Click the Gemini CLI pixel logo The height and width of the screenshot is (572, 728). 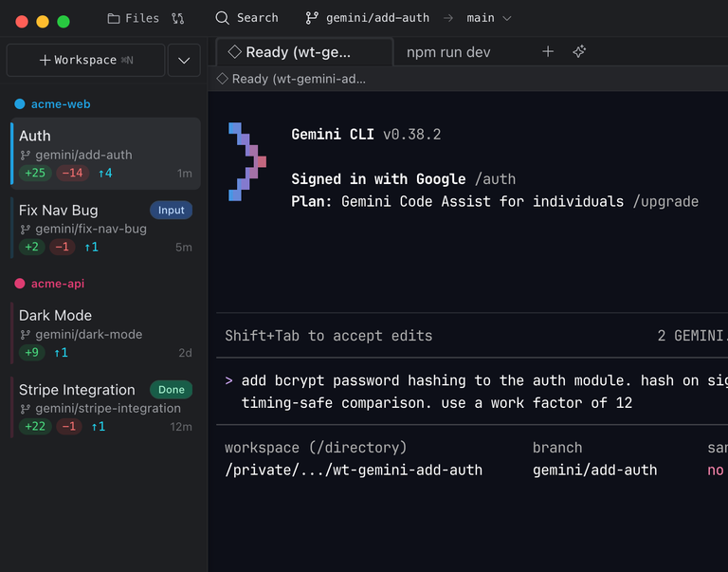247,161
